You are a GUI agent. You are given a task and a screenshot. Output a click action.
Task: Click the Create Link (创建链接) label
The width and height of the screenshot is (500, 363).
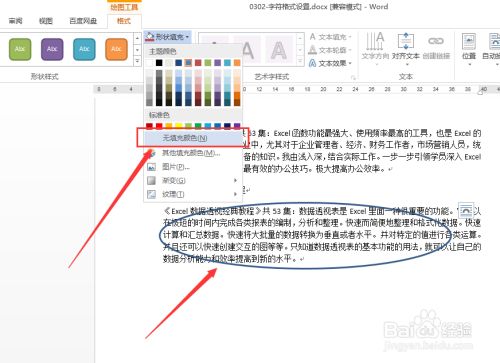pos(436,56)
